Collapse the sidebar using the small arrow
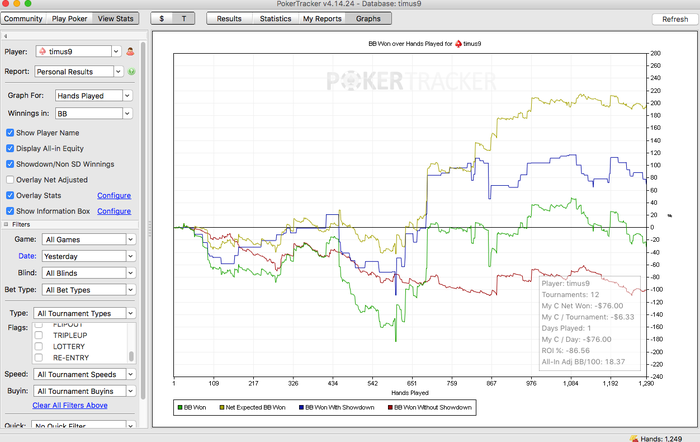The image size is (700, 442). click(x=6, y=36)
